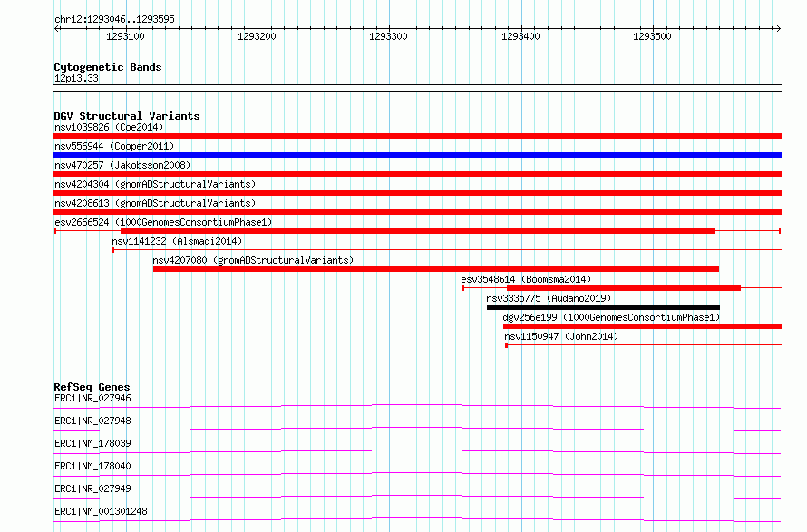Click the black nsv3335775 (Audano2019) variant bar
Screen dimensions: 807x532
click(603, 307)
